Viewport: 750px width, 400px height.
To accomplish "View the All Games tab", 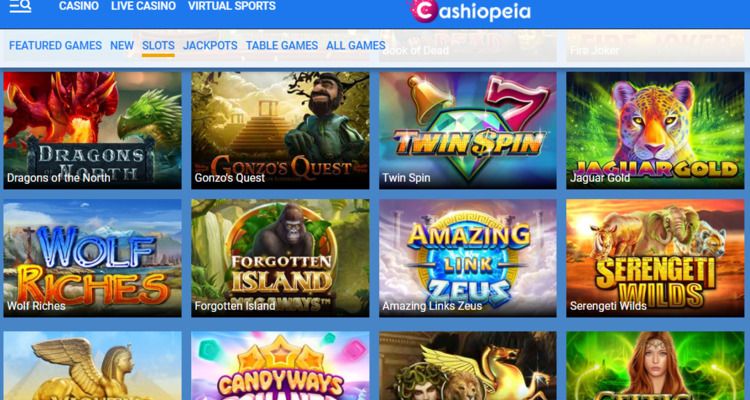I will tap(356, 45).
